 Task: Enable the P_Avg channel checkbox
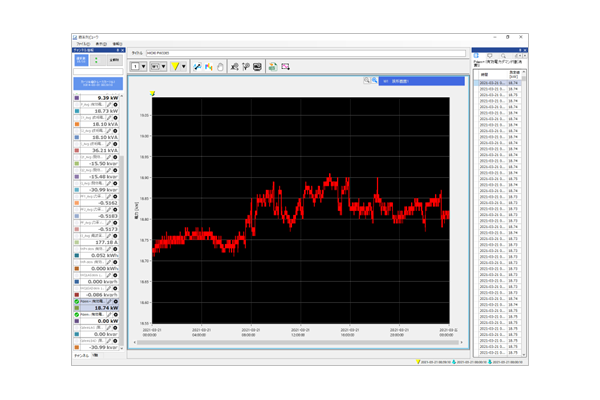point(77,104)
